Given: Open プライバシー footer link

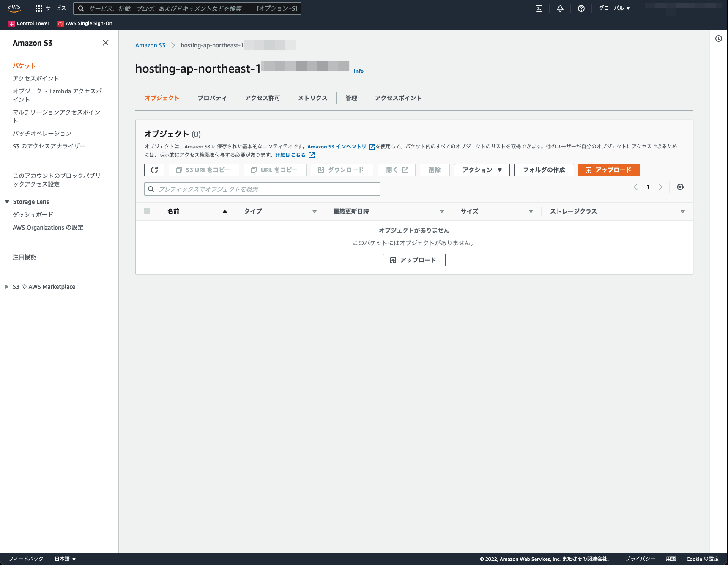Looking at the screenshot, I should (x=640, y=559).
